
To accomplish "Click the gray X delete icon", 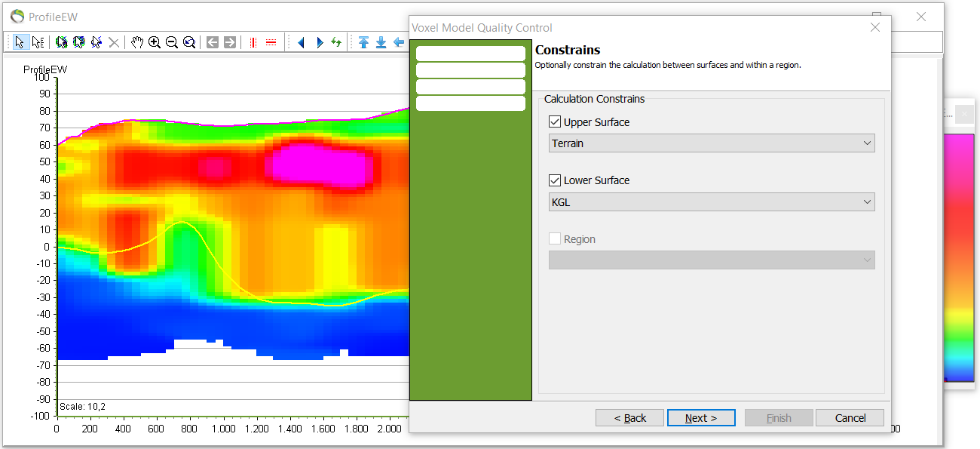I will click(x=114, y=42).
